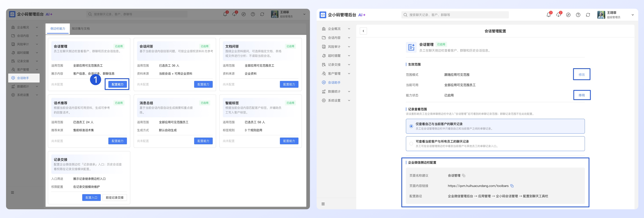644x218 pixels.
Task: Focus search box in left window
Action: [137, 14]
